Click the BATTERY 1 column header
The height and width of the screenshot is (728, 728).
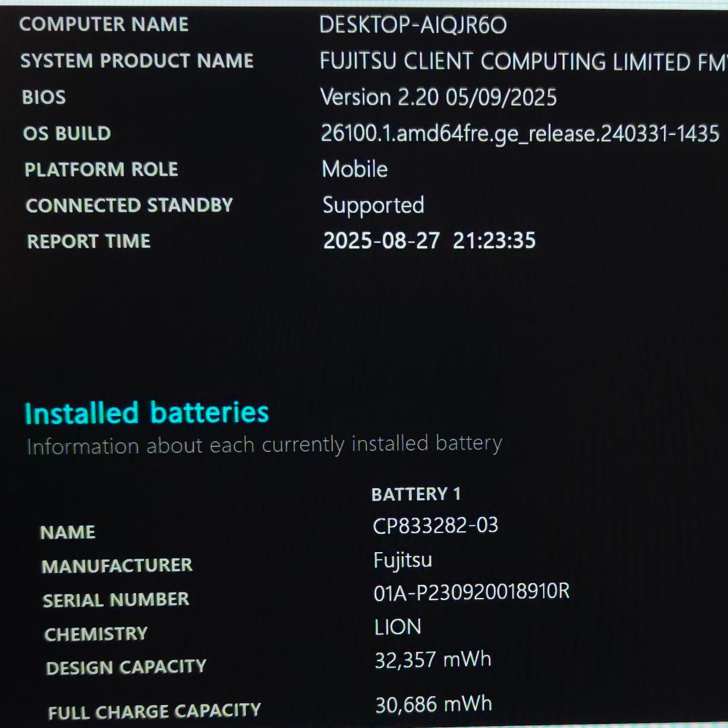click(x=416, y=494)
